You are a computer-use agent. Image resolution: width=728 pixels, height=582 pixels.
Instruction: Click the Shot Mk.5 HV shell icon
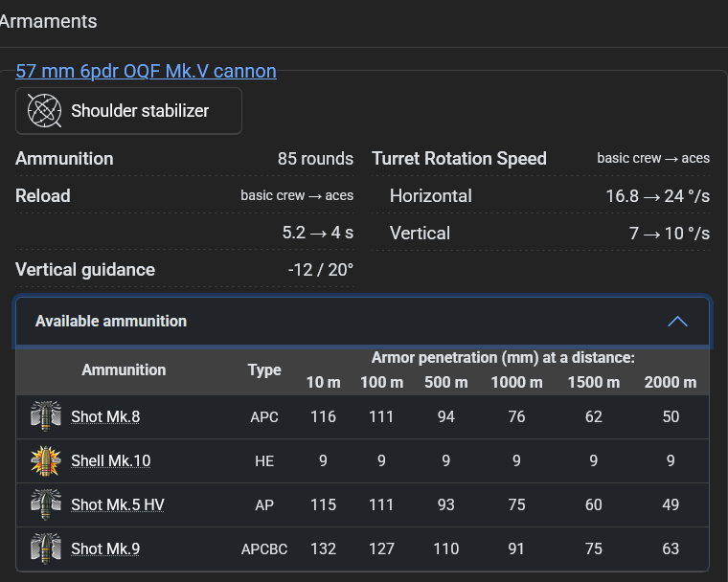[x=46, y=504]
